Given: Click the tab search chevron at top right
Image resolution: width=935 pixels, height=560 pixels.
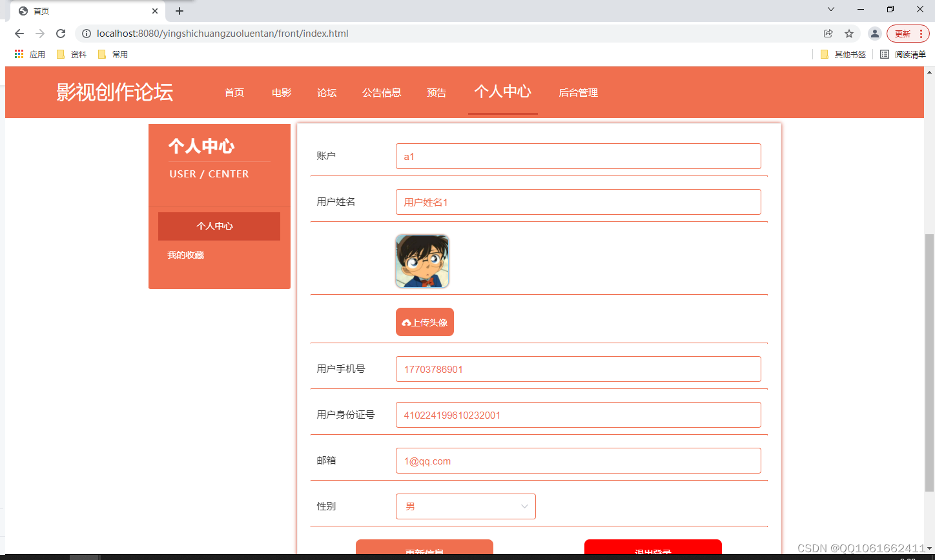Looking at the screenshot, I should 830,9.
